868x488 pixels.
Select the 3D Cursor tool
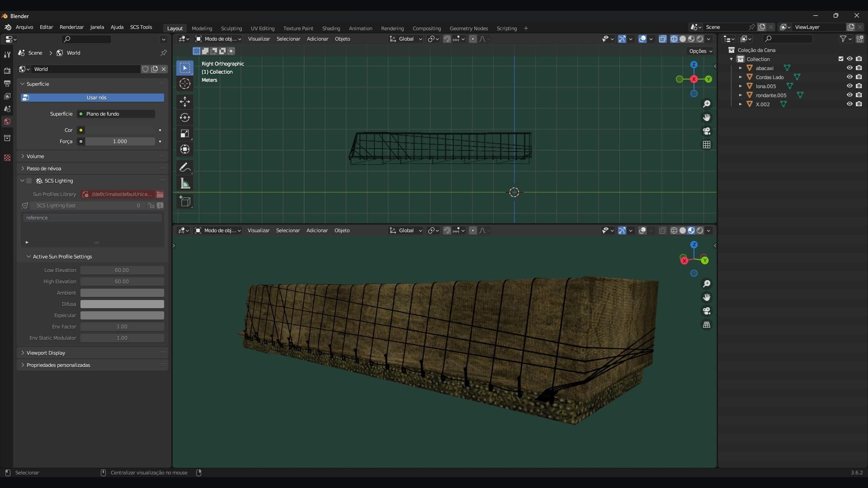point(185,84)
